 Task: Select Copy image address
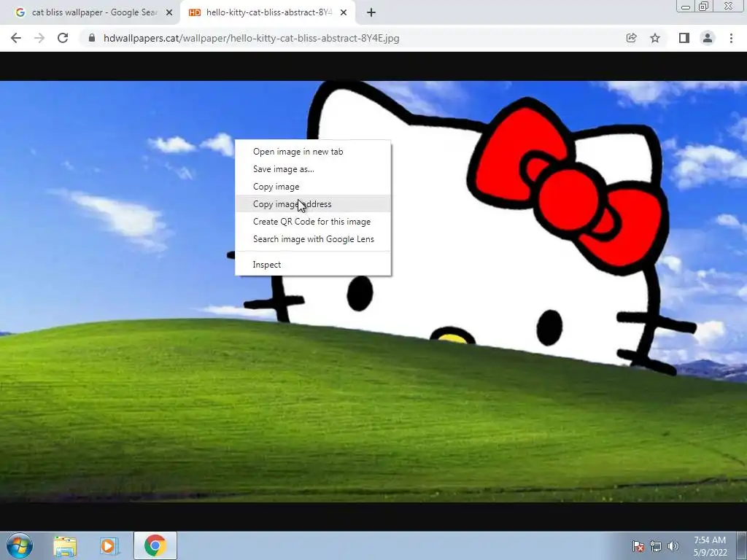[313, 204]
